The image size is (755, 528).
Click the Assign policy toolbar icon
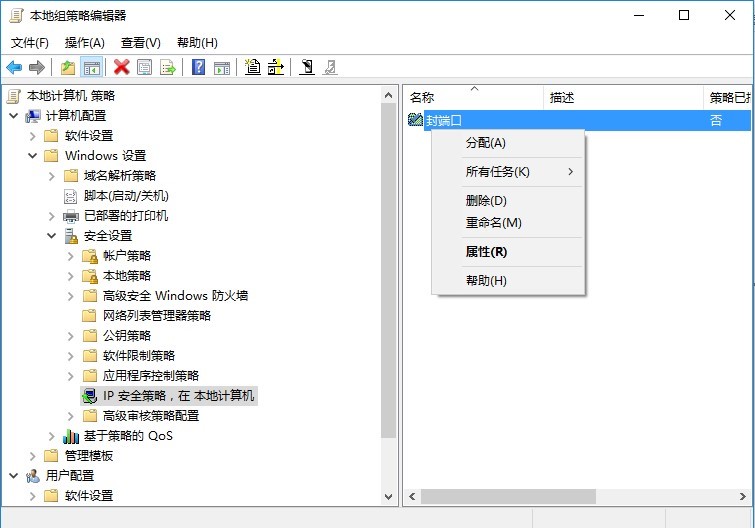(x=307, y=68)
